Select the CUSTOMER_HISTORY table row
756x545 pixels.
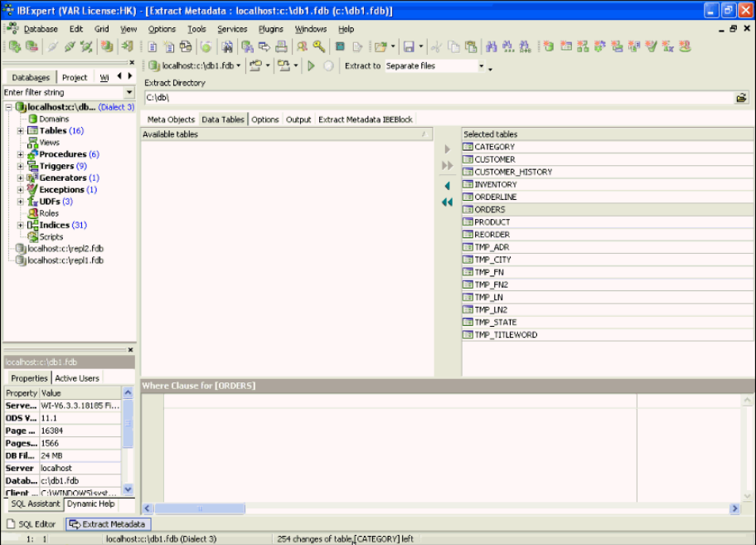tap(512, 172)
